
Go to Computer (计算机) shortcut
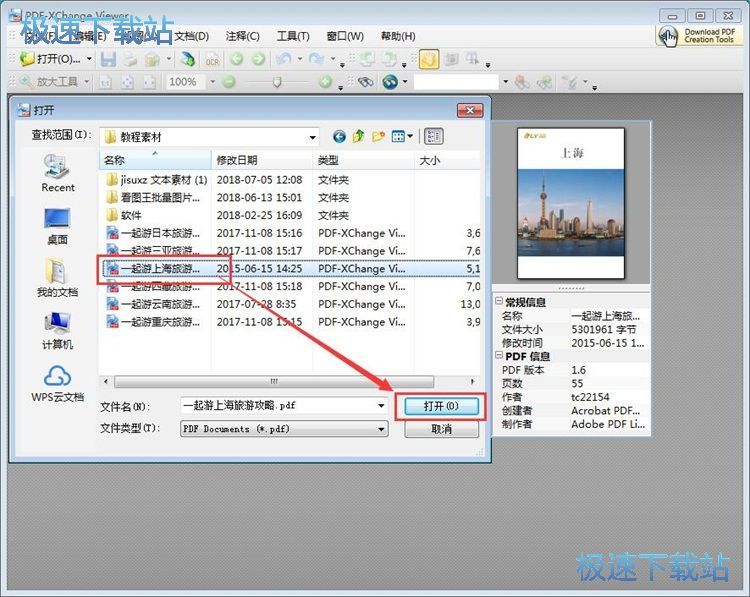(x=57, y=331)
